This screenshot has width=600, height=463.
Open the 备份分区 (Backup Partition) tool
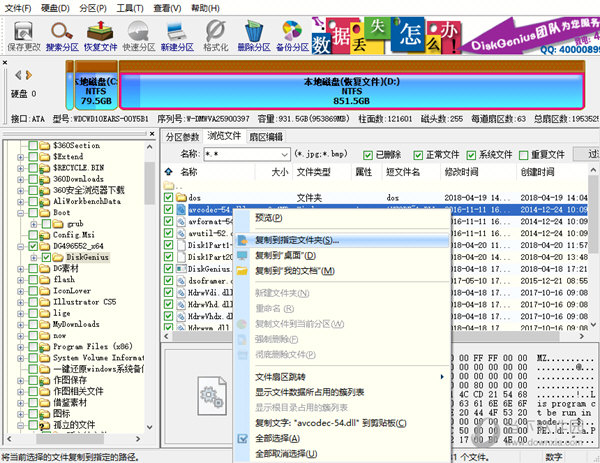pos(292,36)
